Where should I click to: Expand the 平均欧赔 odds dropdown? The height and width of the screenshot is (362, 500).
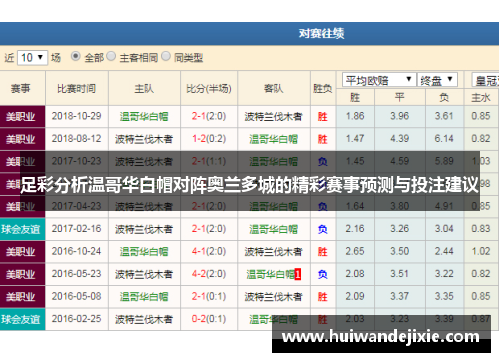[379, 80]
